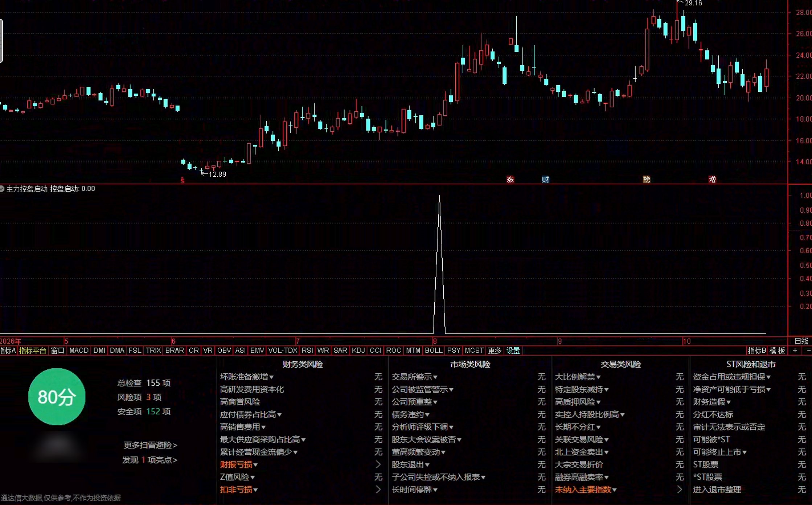Screen dimensions: 812x505
Task: Select the CCI indicator tab
Action: point(376,350)
